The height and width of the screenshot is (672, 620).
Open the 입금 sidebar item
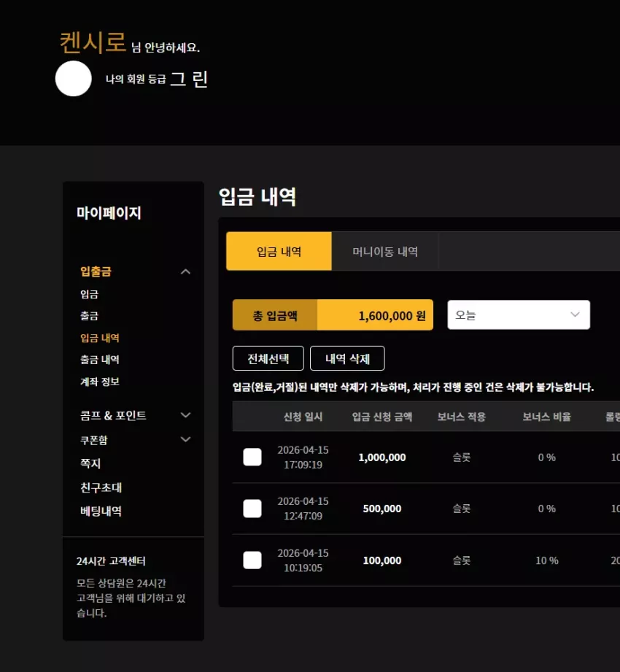pos(89,294)
